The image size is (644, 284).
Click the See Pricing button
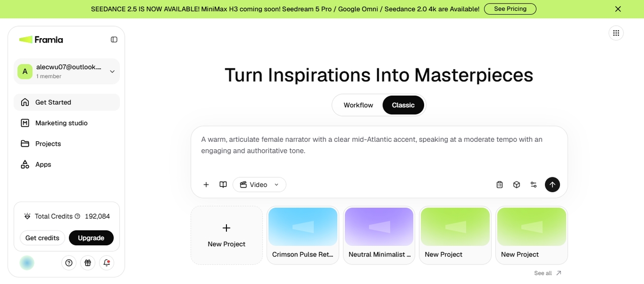click(510, 9)
